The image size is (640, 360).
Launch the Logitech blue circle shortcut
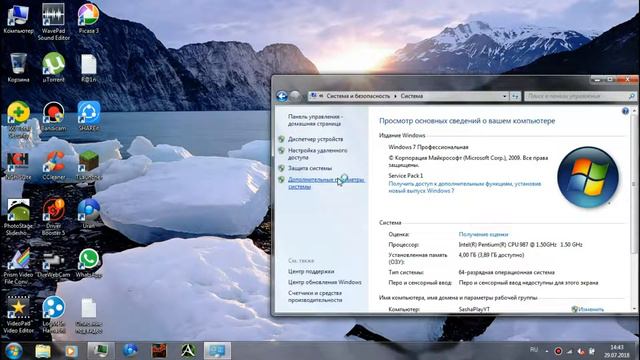click(53, 315)
